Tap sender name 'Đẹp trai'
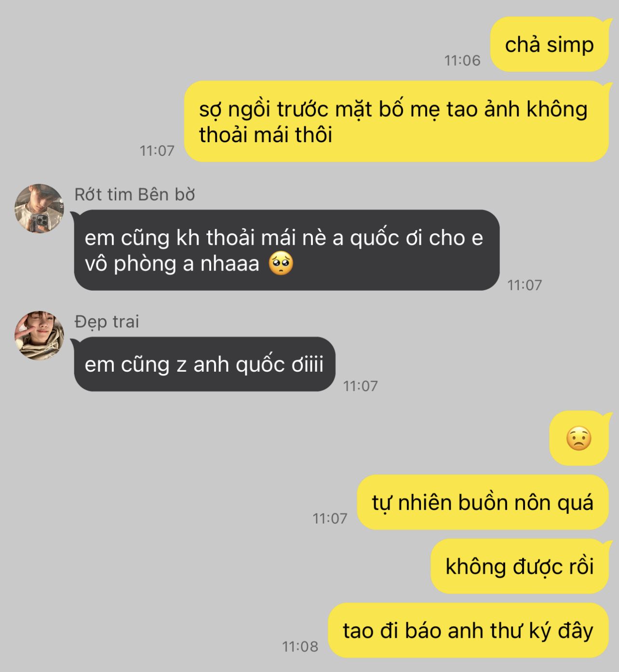 pyautogui.click(x=107, y=322)
